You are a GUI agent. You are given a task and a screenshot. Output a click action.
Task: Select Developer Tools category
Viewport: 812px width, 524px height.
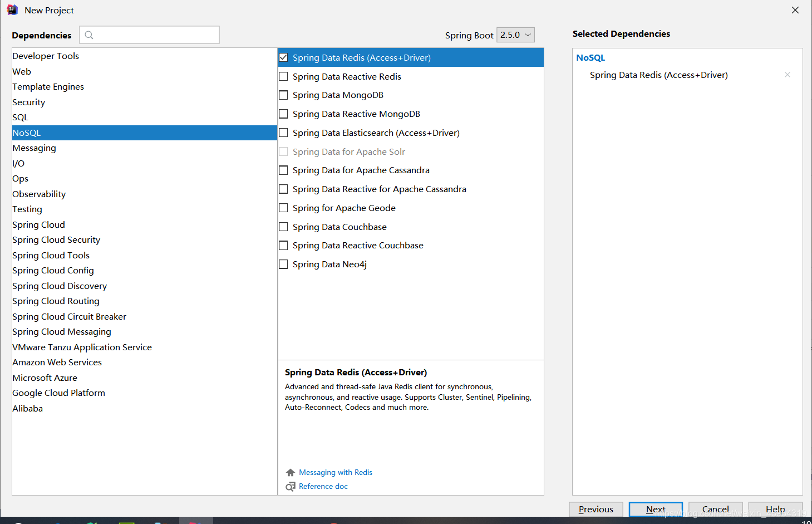pos(145,56)
